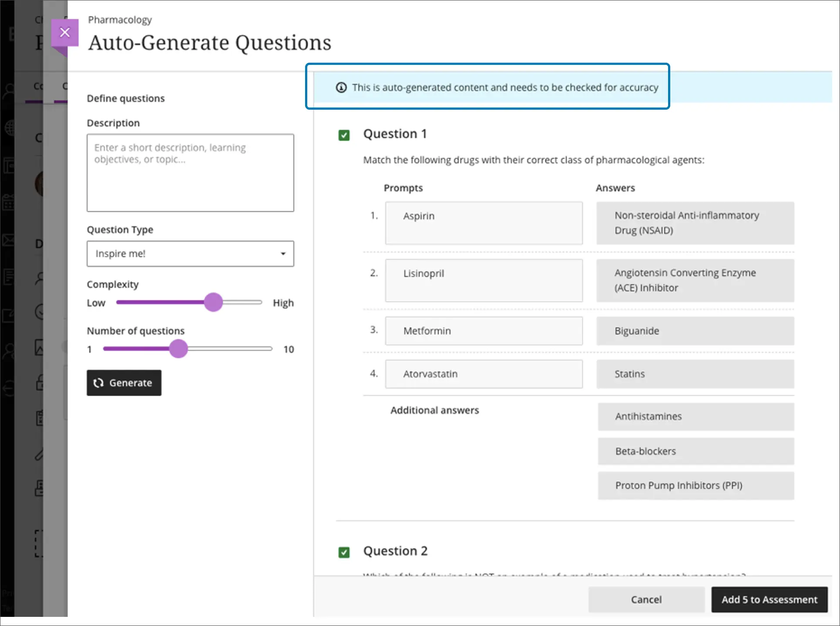Click the Statins answer box
The image size is (840, 626).
coord(695,374)
